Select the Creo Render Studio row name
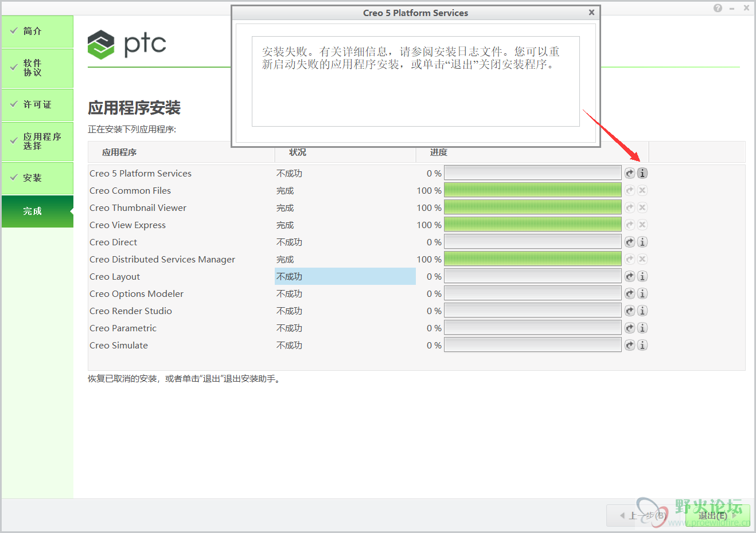Viewport: 756px width, 533px height. tap(131, 311)
